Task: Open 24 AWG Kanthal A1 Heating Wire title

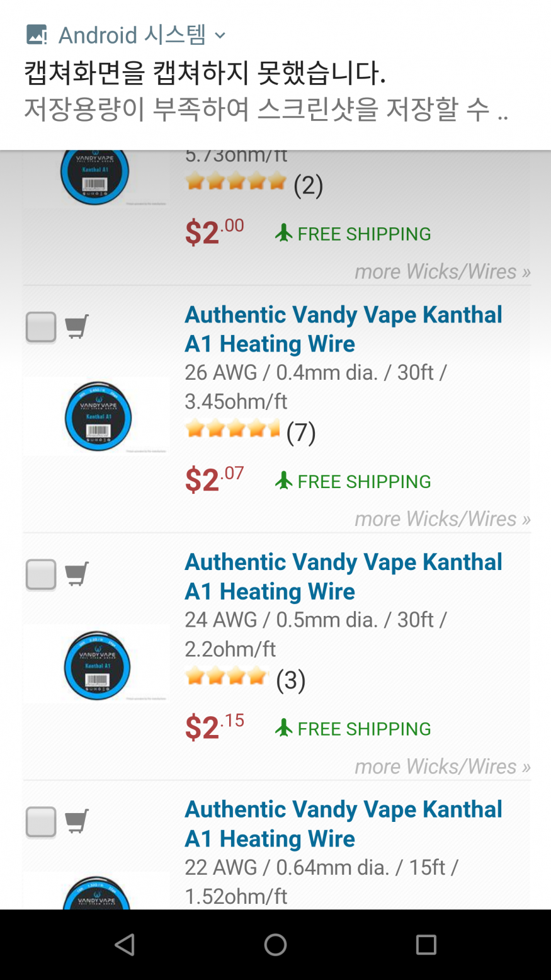Action: click(x=343, y=576)
